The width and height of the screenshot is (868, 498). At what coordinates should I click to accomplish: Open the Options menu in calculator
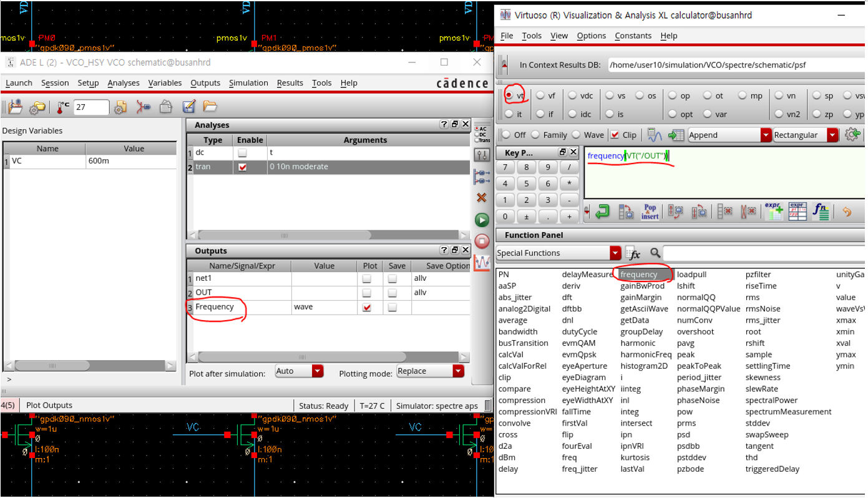tap(592, 36)
